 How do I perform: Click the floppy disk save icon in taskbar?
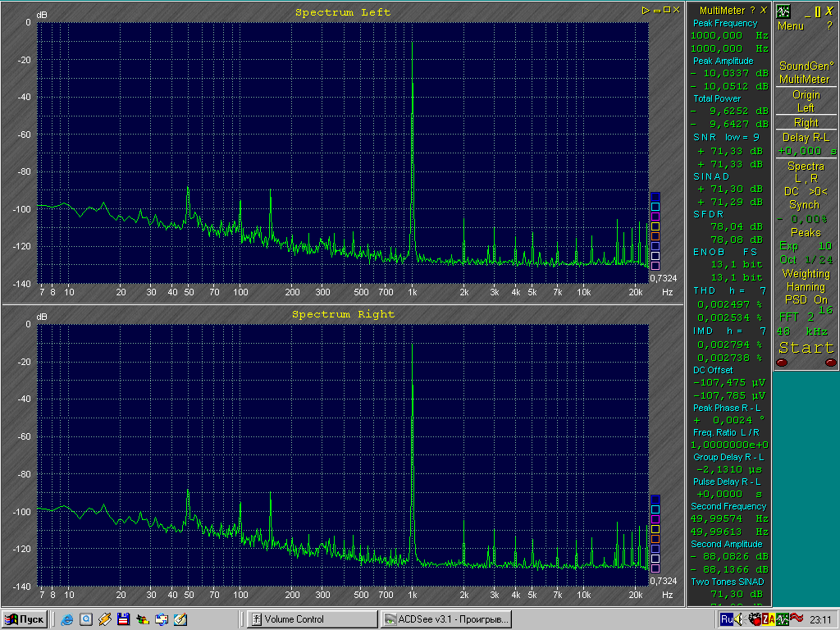pos(123,619)
